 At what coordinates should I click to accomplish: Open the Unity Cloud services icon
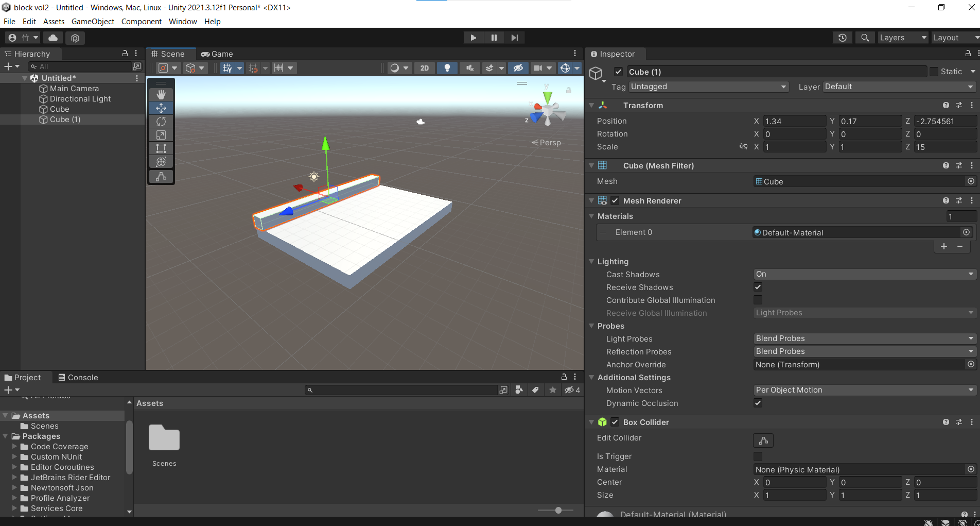(x=53, y=38)
